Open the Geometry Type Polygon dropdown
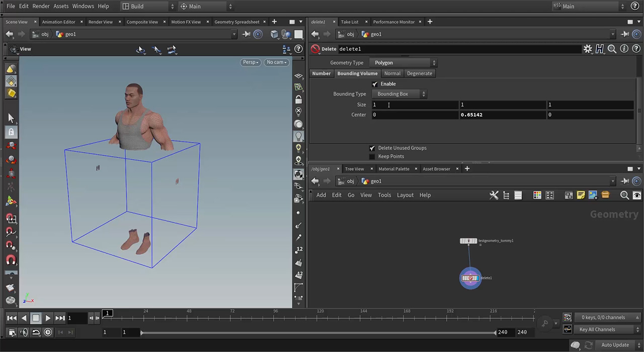Screen dimensions: 644x352 click(x=405, y=63)
